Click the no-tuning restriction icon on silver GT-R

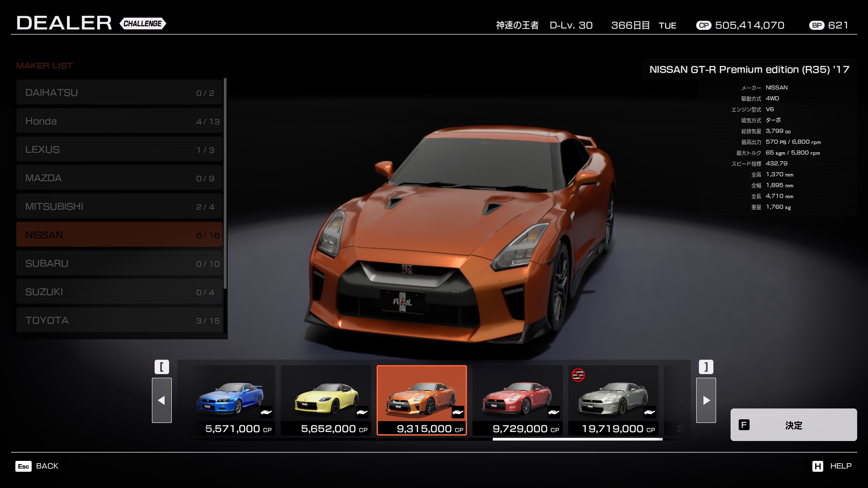click(x=578, y=375)
